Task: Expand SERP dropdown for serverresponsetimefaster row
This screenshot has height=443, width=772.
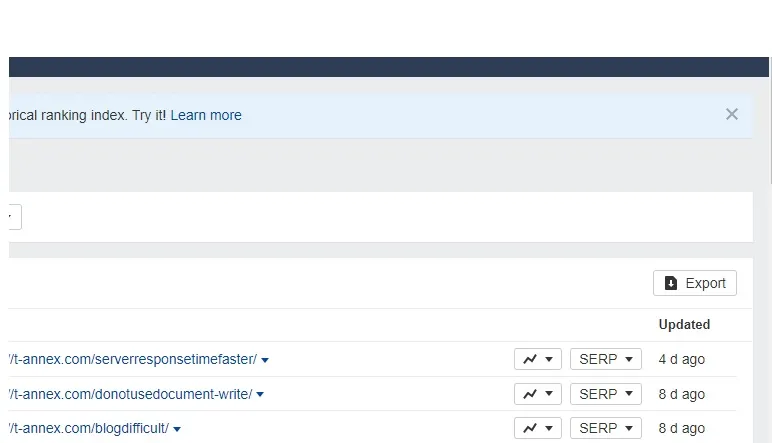Action: pyautogui.click(x=605, y=360)
